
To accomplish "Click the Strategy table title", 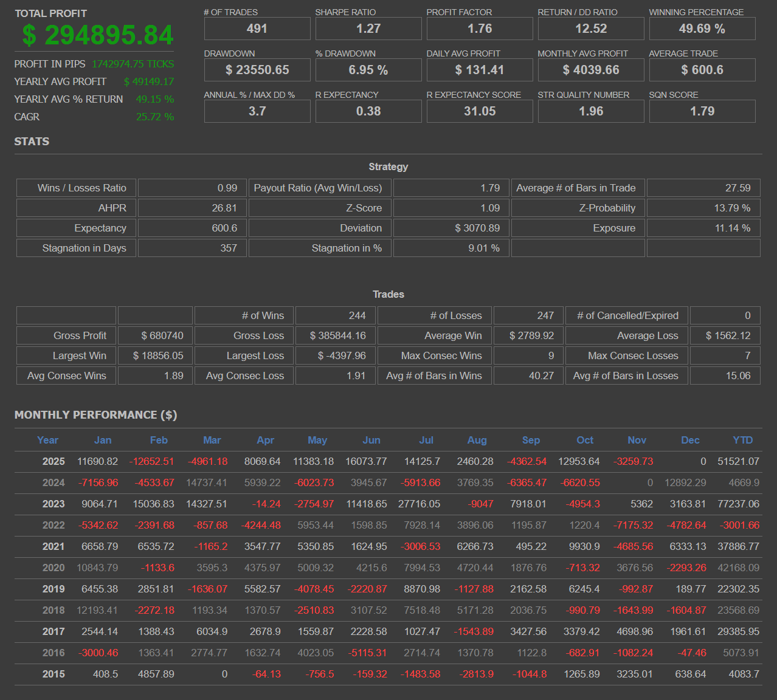I will pos(388,166).
